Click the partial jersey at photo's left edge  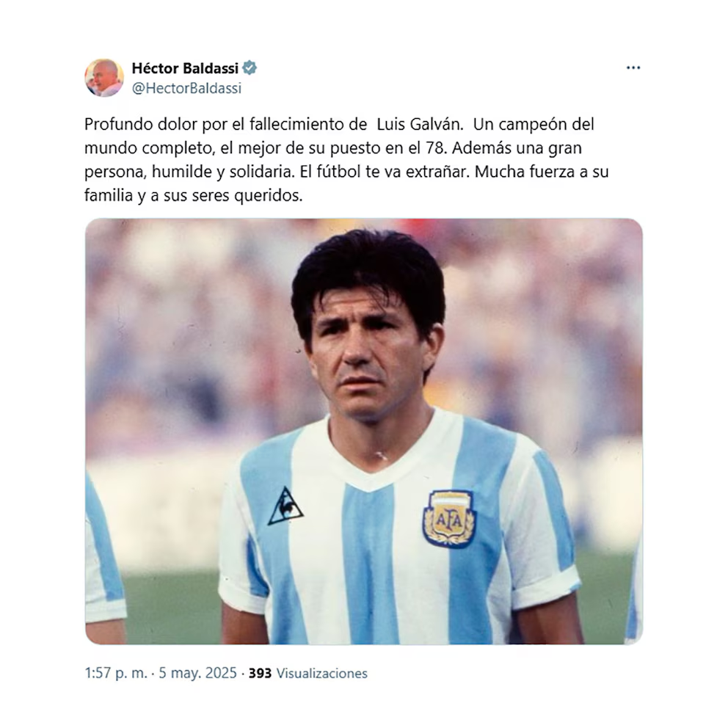104,557
